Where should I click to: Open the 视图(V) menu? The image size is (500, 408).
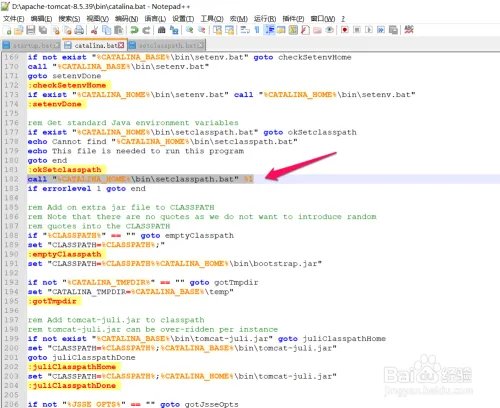coord(98,19)
